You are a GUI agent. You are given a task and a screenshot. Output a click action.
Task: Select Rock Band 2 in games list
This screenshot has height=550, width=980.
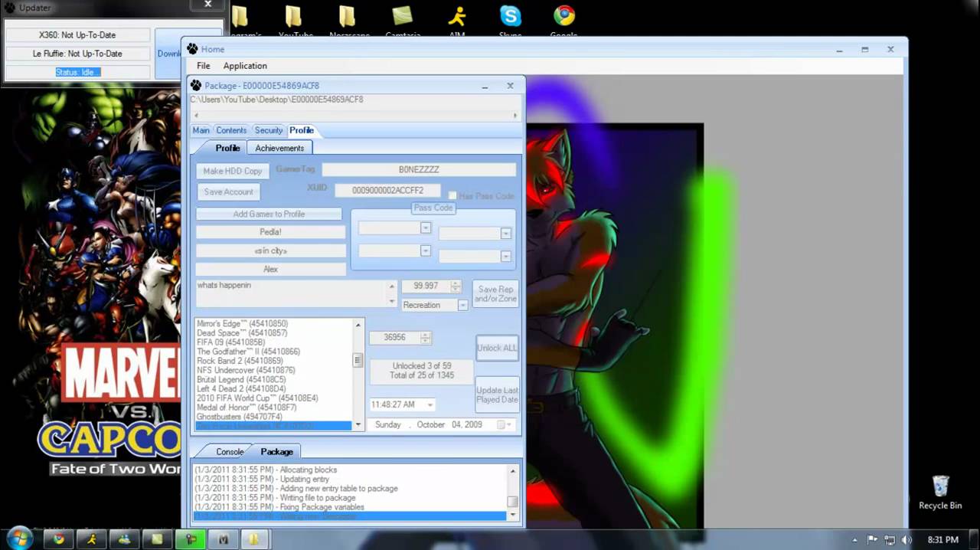click(x=240, y=361)
